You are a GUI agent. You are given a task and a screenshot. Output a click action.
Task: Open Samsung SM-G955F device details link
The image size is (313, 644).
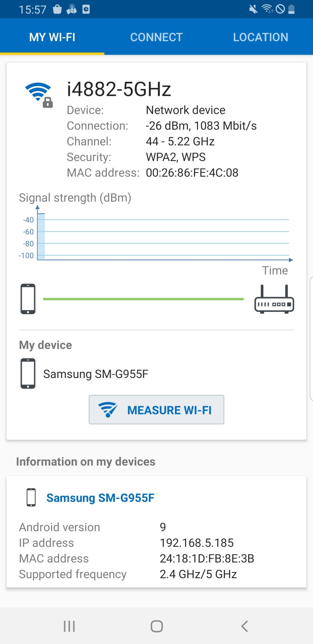pos(101,498)
